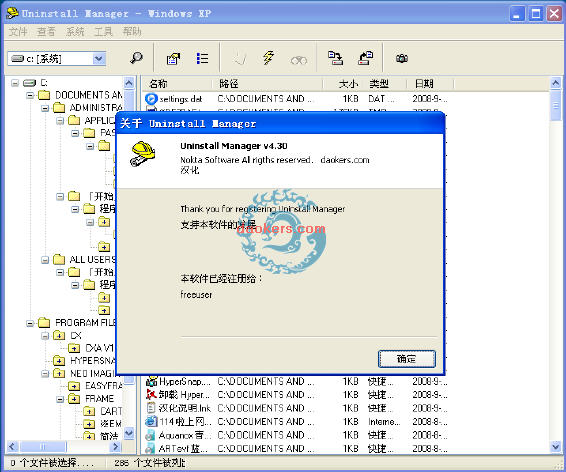Viewport: 566px width, 472px height.
Task: Sort by the 类型 column header
Action: [x=384, y=84]
